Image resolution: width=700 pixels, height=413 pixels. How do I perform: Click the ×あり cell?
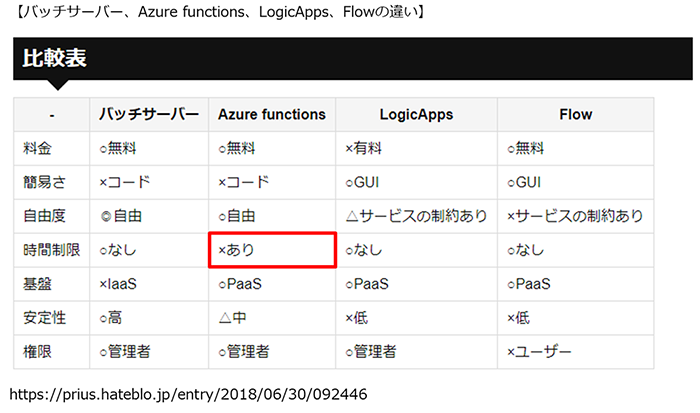tap(272, 250)
